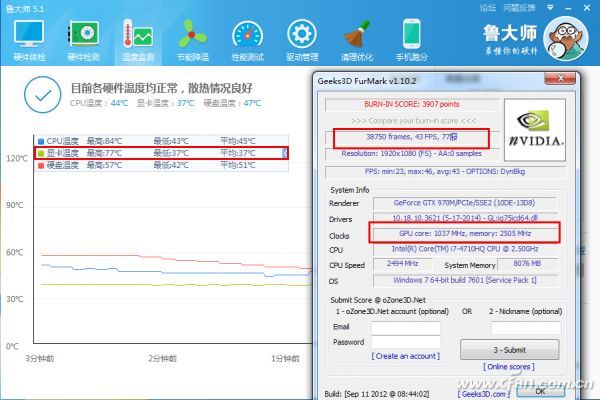
Task: Open the 硬件体检 hardware checkup icon
Action: (29, 41)
